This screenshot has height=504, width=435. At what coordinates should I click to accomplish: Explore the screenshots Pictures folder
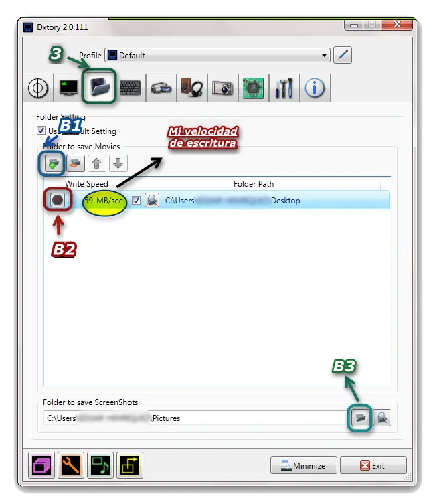(382, 418)
